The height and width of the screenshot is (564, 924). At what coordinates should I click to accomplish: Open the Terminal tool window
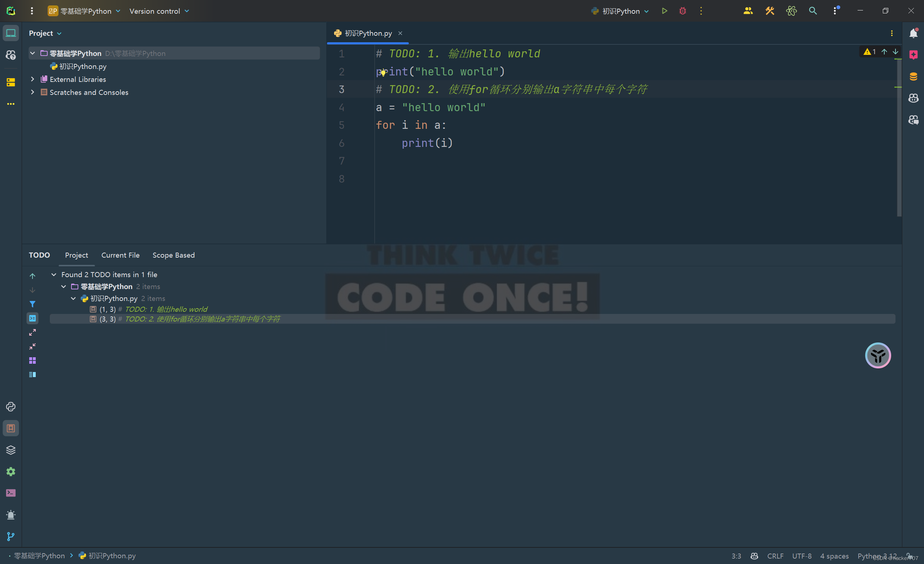[11, 493]
